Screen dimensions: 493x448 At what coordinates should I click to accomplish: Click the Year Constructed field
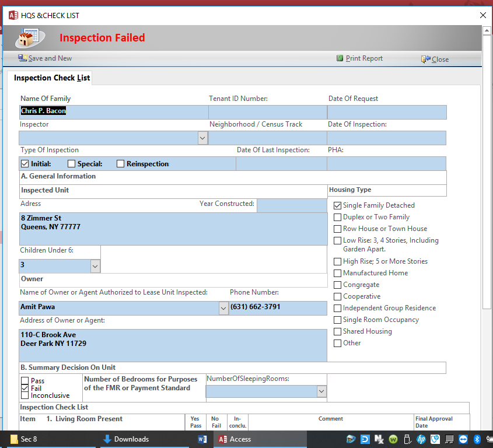pyautogui.click(x=292, y=205)
